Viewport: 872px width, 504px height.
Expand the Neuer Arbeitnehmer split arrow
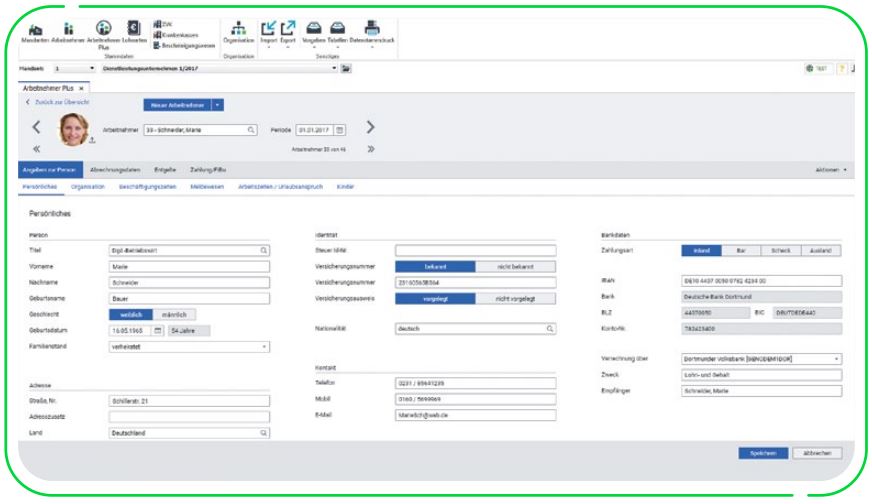[x=218, y=103]
